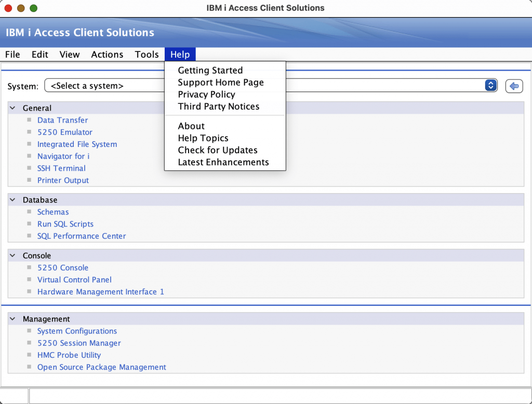Open the System Configurations link
This screenshot has height=404, width=532.
tap(77, 331)
